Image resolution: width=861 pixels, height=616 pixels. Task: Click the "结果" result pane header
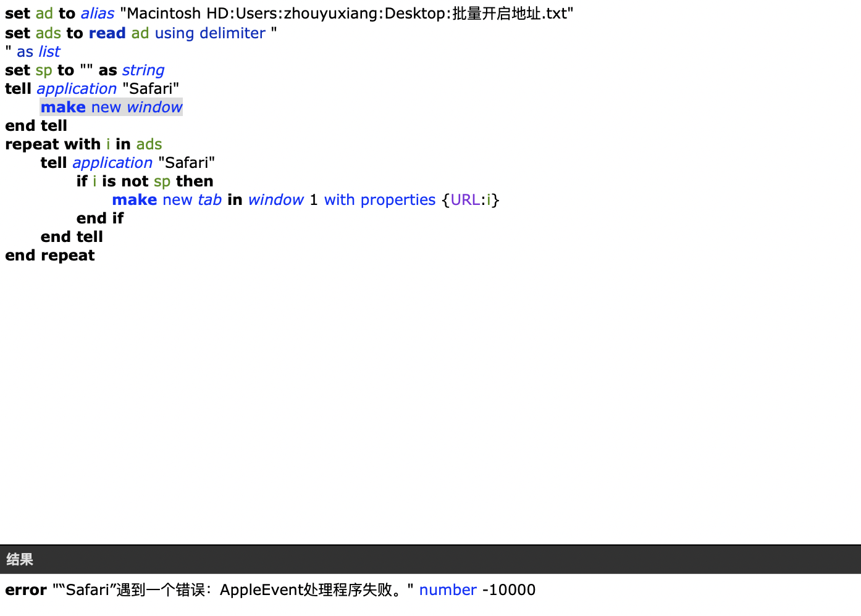click(x=20, y=560)
